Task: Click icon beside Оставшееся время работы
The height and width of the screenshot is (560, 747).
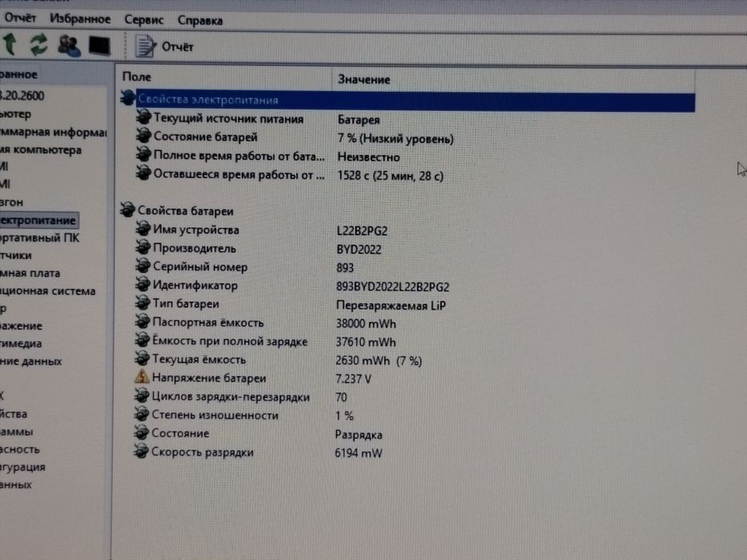Action: [x=143, y=172]
